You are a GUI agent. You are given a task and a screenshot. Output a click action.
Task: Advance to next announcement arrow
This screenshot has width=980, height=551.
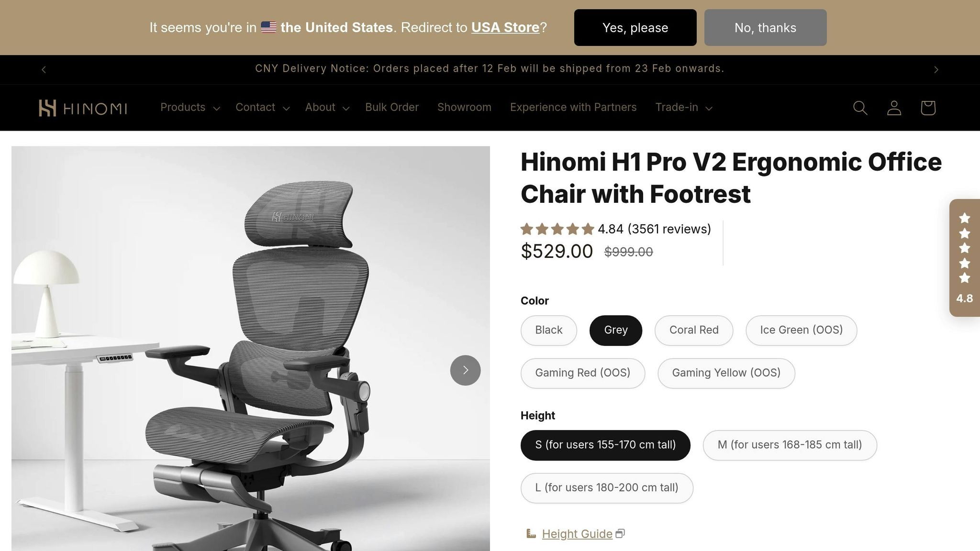936,70
